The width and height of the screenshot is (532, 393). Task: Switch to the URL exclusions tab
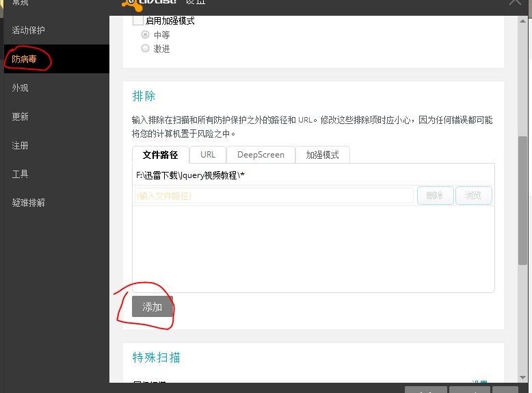[208, 155]
